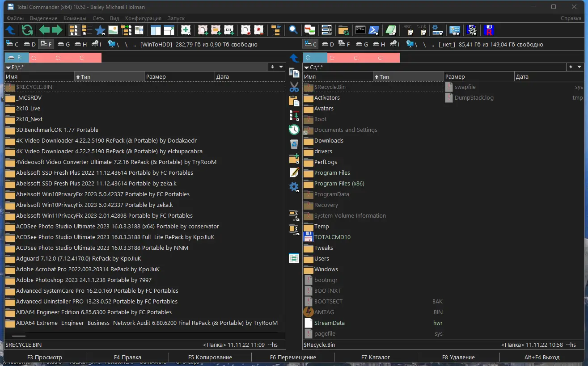Open the settings gear in middle toolbar
Image resolution: width=588 pixels, height=366 pixels.
pyautogui.click(x=294, y=187)
